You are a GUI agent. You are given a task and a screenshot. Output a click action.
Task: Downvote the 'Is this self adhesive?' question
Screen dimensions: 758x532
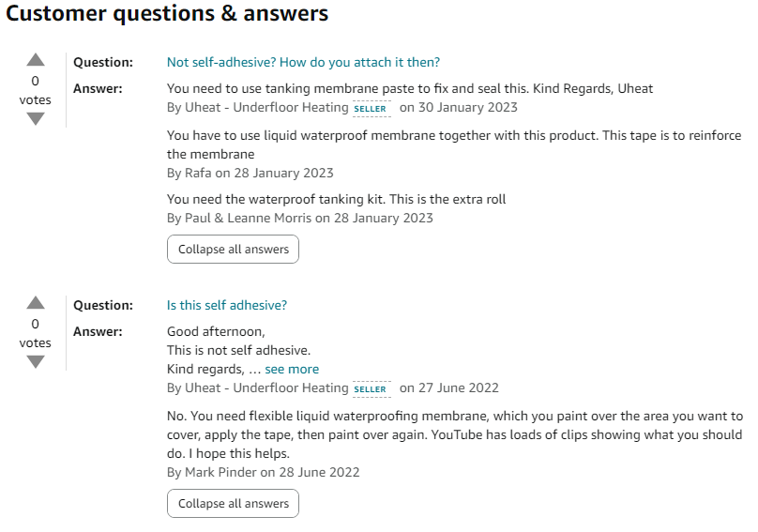click(x=36, y=362)
